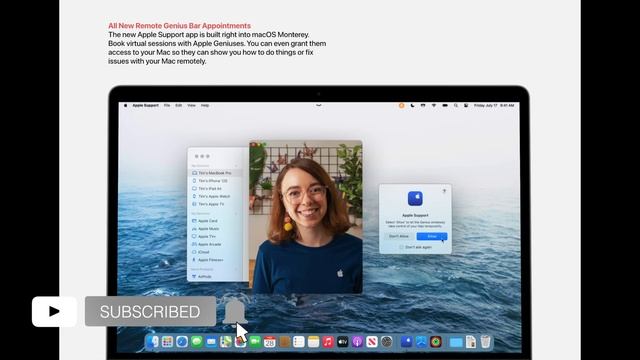Click "All New Remote Genius Bar Appointments" heading
Screen dimensions: 640x360
(x=180, y=26)
